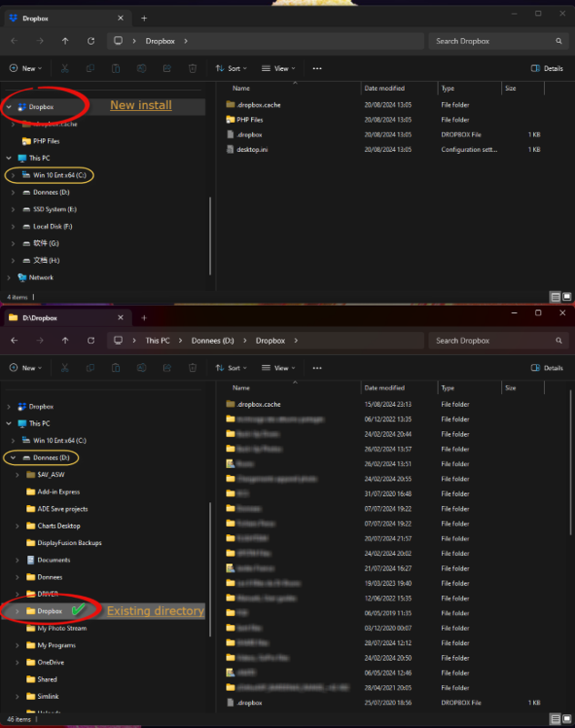This screenshot has height=728, width=575.
Task: Select Simlink folder in bottom tree
Action: pyautogui.click(x=48, y=696)
